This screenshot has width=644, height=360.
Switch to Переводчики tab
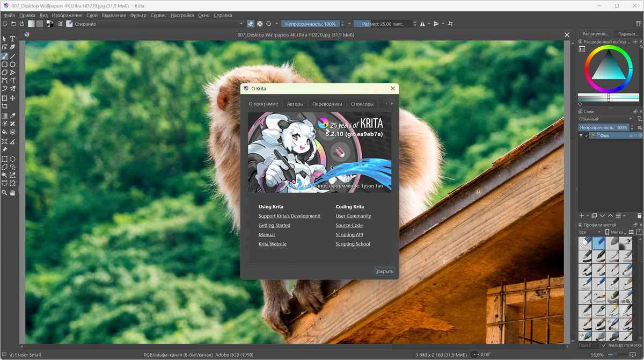(327, 104)
